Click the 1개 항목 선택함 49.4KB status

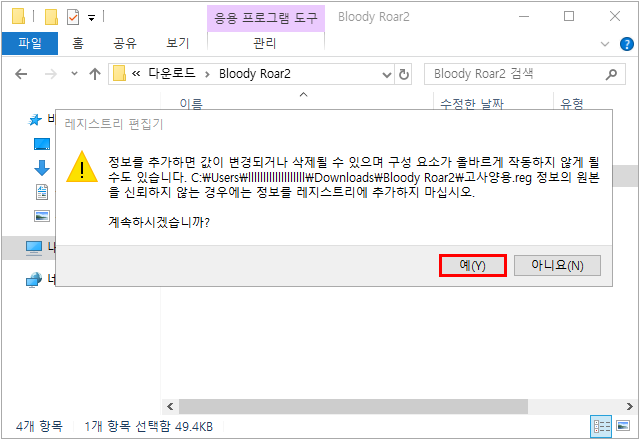pyautogui.click(x=149, y=427)
